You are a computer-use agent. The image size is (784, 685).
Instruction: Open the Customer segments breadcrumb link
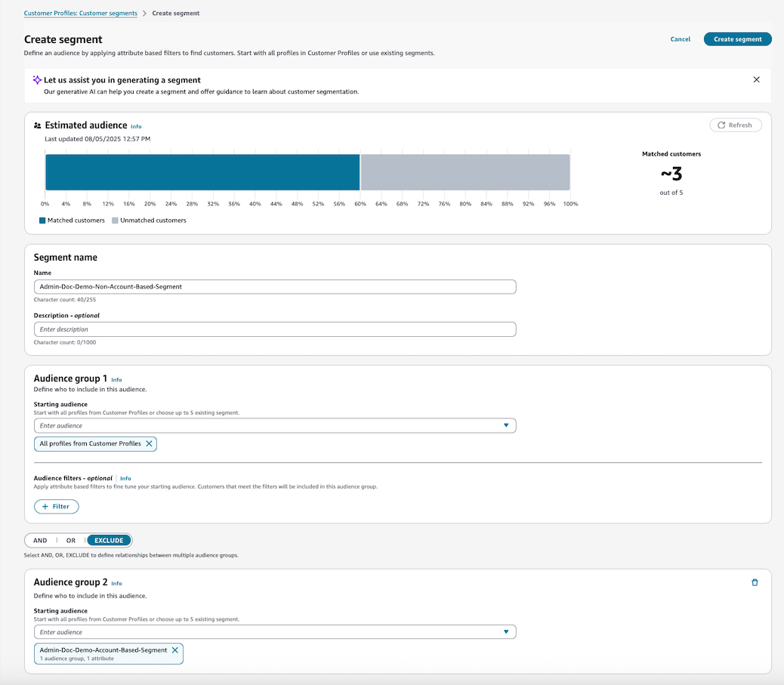click(x=80, y=13)
